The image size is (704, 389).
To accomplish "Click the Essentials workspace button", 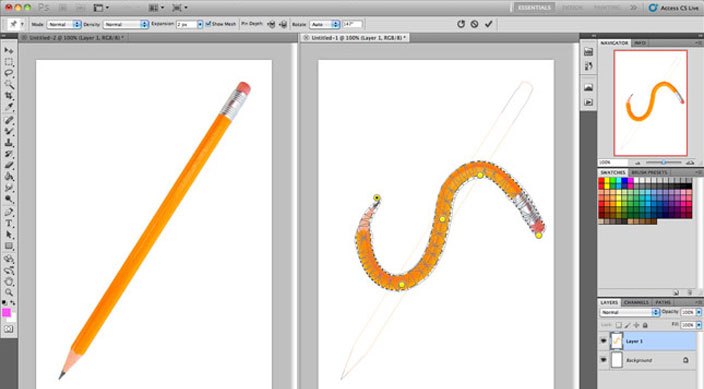I will [534, 8].
